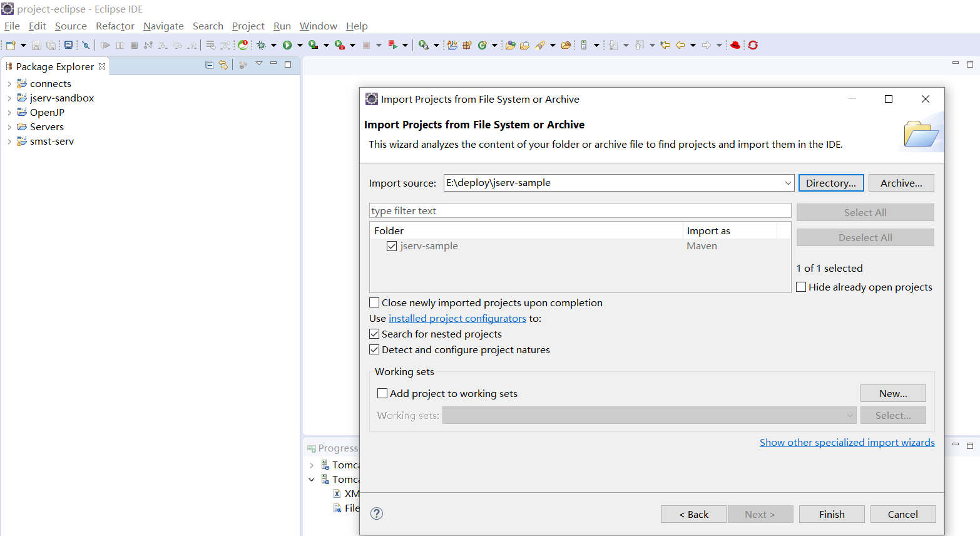Toggle Skip All Breakpoints icon
The width and height of the screenshot is (980, 536).
click(86, 45)
